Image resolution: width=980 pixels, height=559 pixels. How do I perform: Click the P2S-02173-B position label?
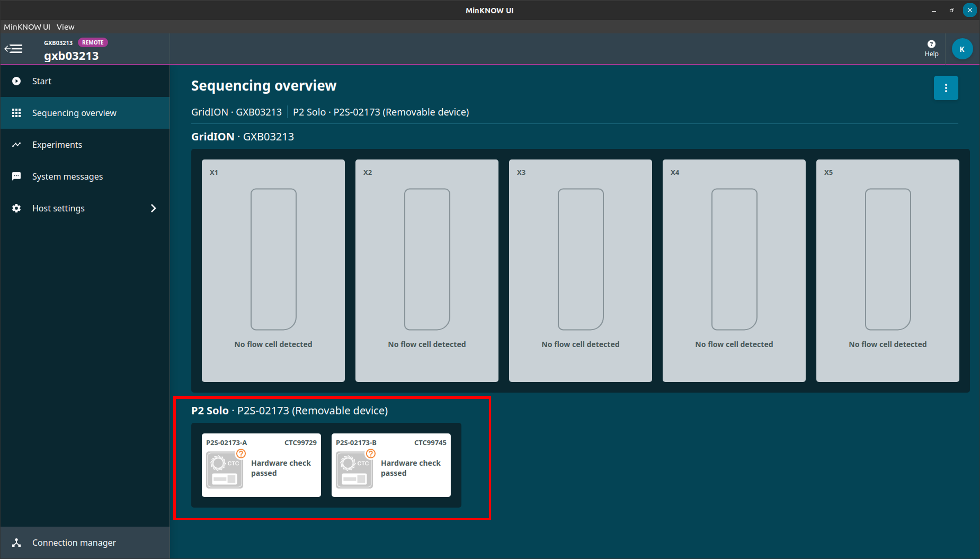[356, 443]
